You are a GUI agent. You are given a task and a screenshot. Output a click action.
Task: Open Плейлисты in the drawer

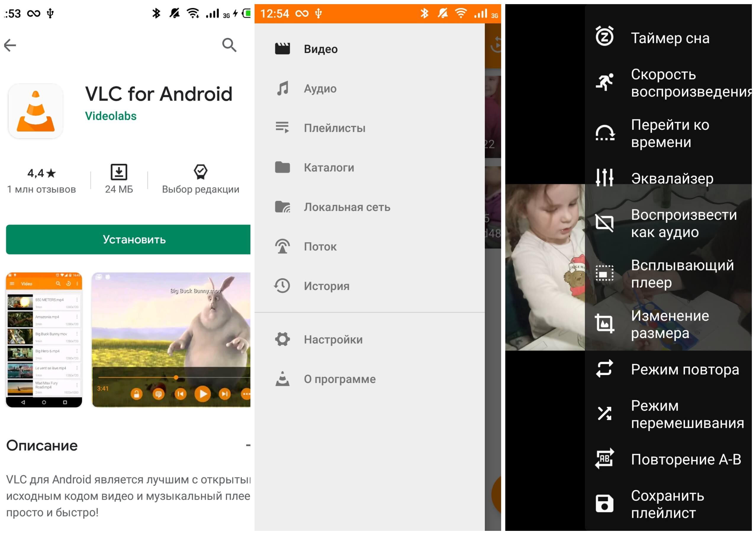369,128
